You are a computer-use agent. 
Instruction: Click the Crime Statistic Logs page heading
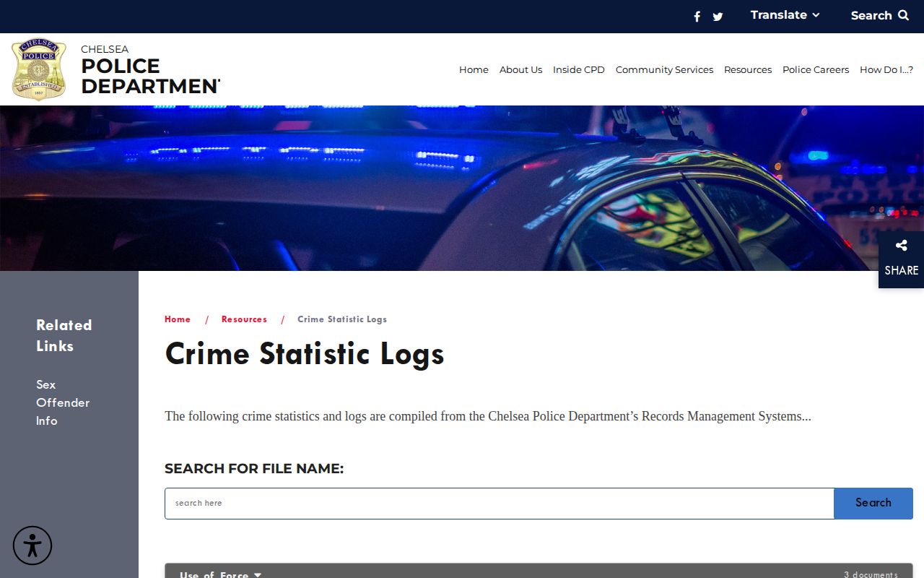(305, 354)
